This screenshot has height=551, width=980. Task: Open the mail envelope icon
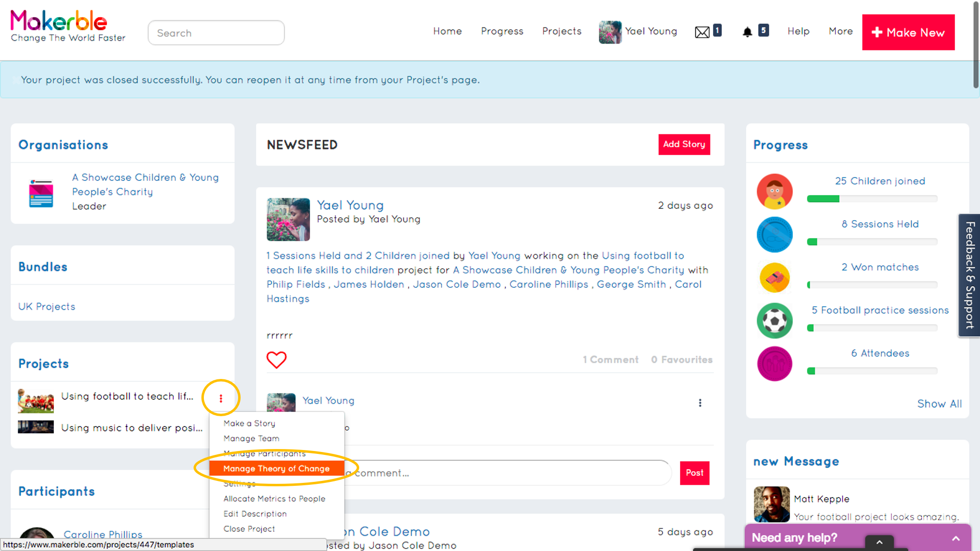pos(702,32)
